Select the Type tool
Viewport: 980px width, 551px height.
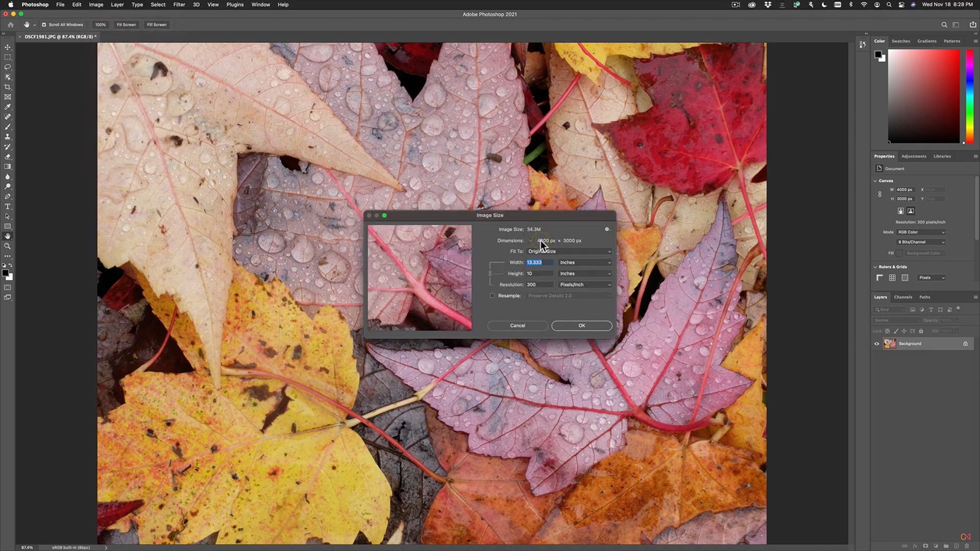click(x=8, y=207)
